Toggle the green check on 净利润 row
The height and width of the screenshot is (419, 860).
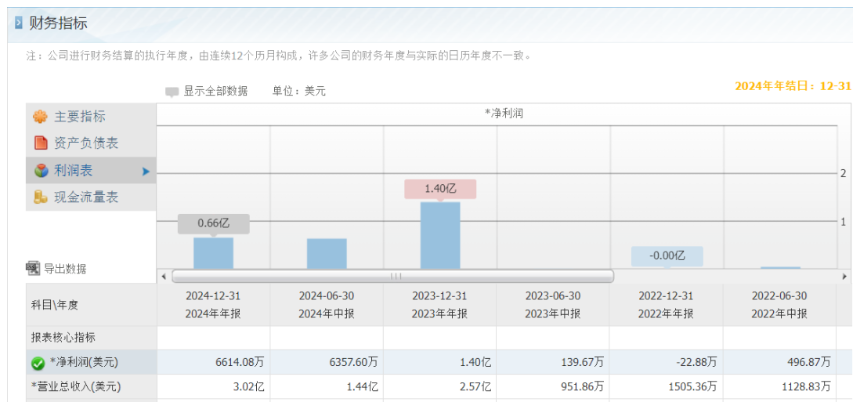38,363
